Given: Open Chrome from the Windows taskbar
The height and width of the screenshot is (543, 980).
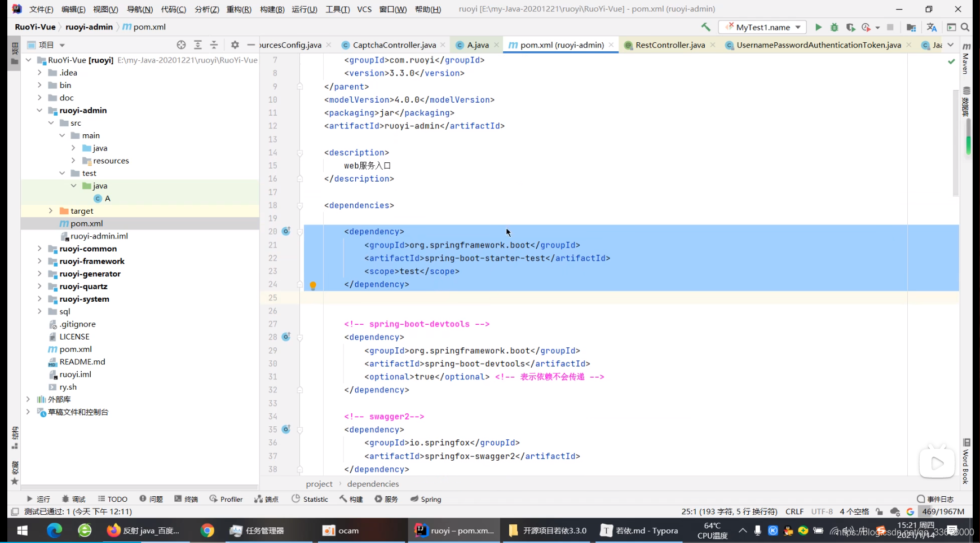Looking at the screenshot, I should (207, 531).
